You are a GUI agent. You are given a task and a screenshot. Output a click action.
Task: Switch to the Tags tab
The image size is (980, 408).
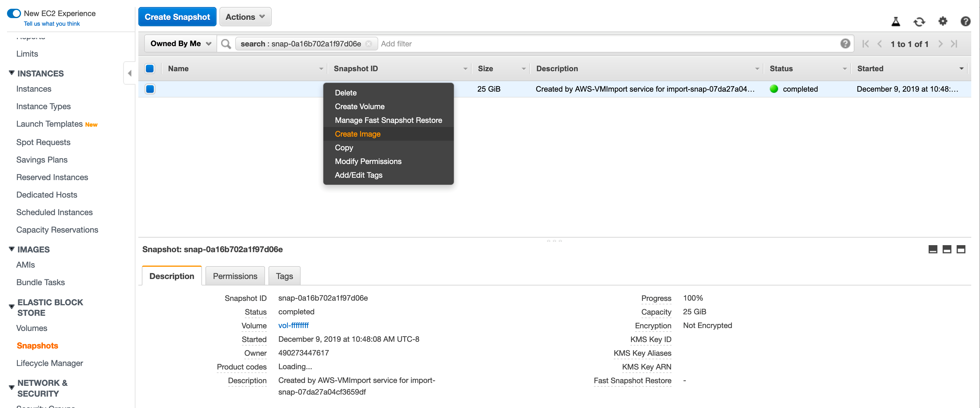tap(284, 276)
